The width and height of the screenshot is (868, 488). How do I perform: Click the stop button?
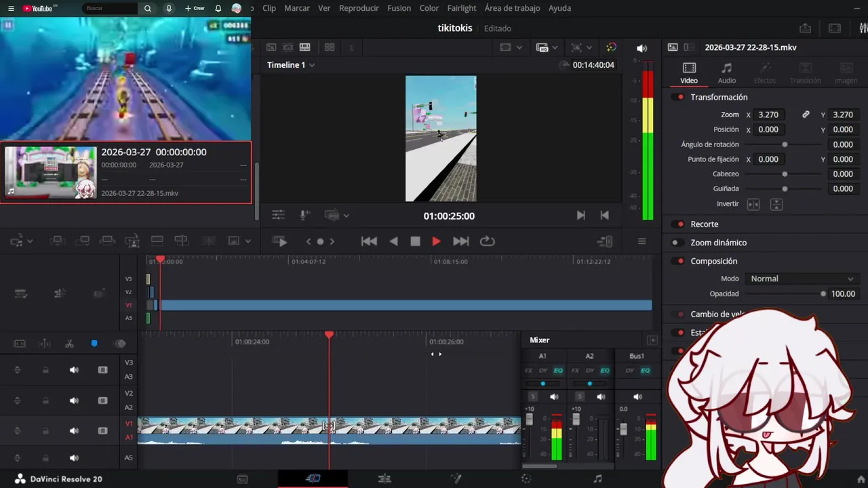tap(415, 241)
